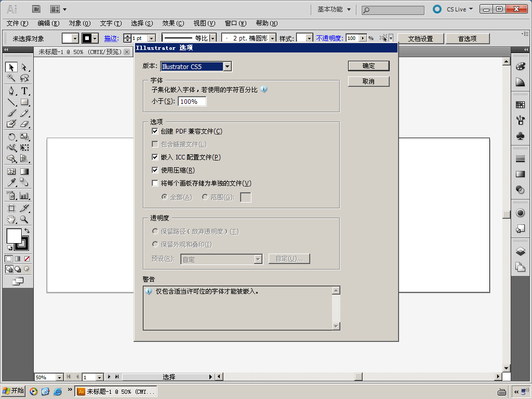This screenshot has height=399, width=532.
Task: Select the Zoom tool magnifier
Action: tap(24, 219)
